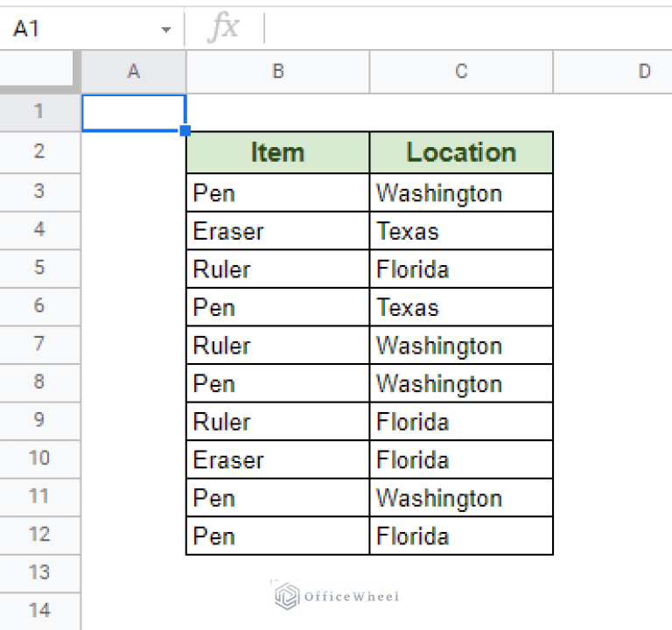Select Florida cell in row 9
Image resolution: width=672 pixels, height=630 pixels.
click(461, 422)
